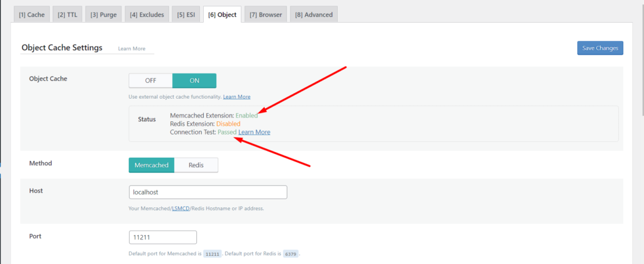Click the 11211 default port code badge
Viewport: 644px width, 264px height.
pyautogui.click(x=213, y=254)
